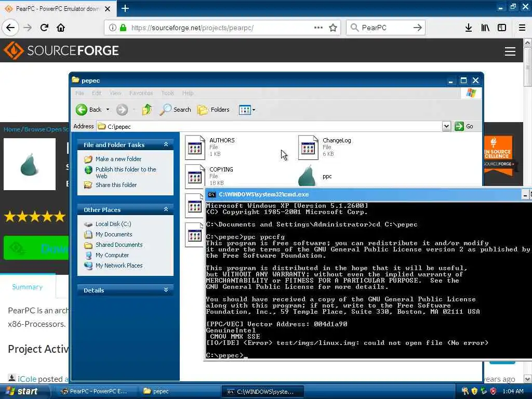Open the View menu in pepec window

pos(115,93)
